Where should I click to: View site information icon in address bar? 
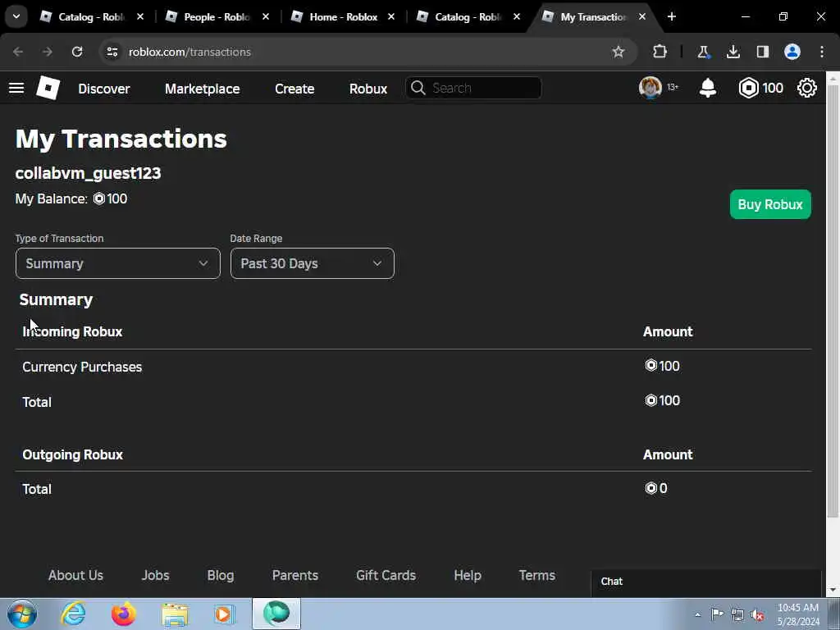point(112,52)
